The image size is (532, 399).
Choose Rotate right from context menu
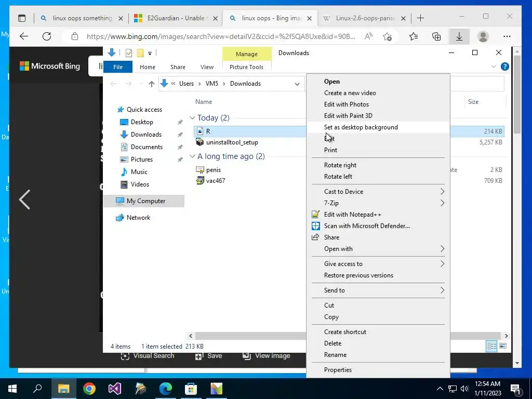click(x=378, y=165)
